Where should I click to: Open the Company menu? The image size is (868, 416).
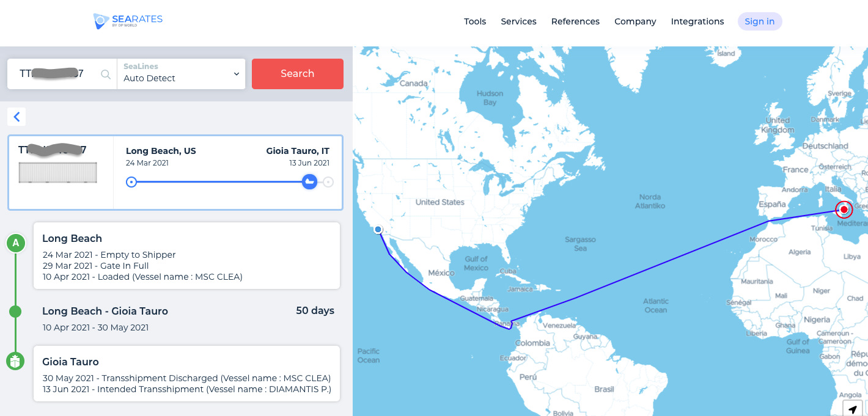[x=635, y=21]
